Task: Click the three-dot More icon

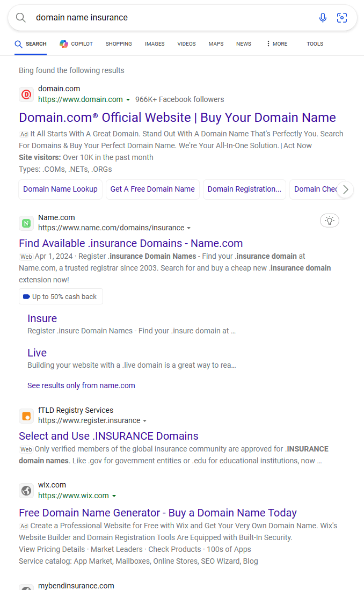Action: tap(268, 43)
